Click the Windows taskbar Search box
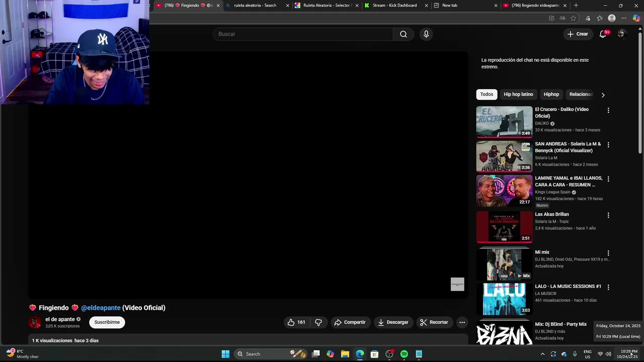Screen dimensions: 644x362 click(270, 354)
